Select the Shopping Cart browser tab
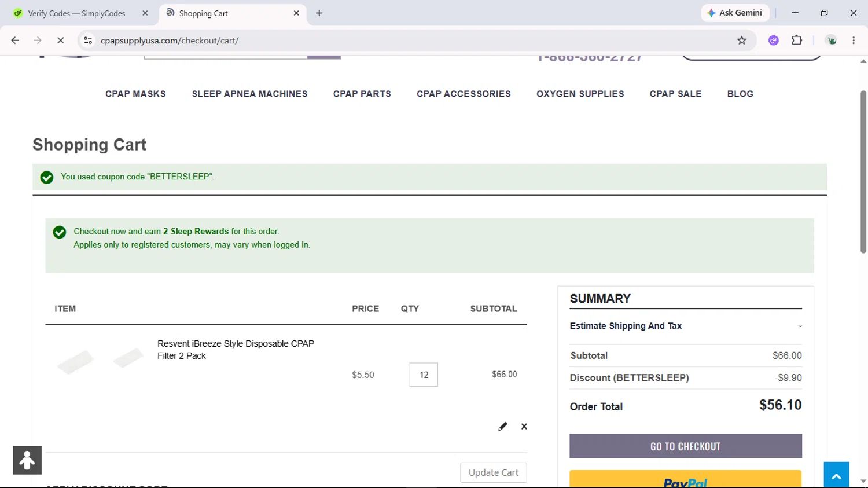 pyautogui.click(x=230, y=13)
